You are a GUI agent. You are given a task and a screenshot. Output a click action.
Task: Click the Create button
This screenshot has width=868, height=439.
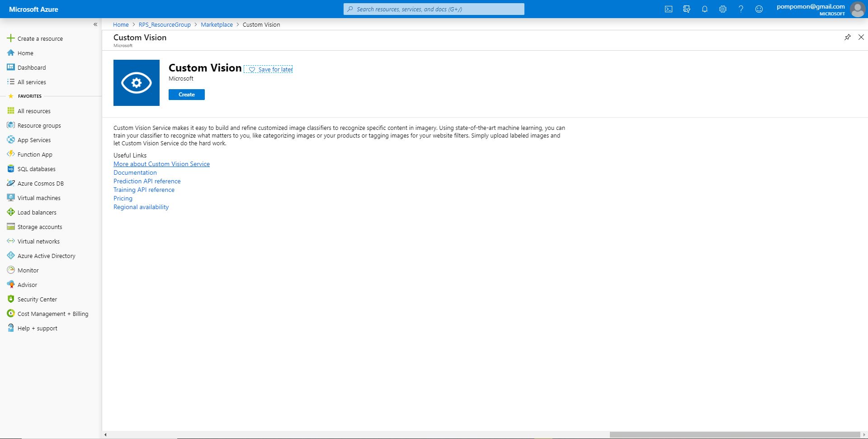coord(187,95)
